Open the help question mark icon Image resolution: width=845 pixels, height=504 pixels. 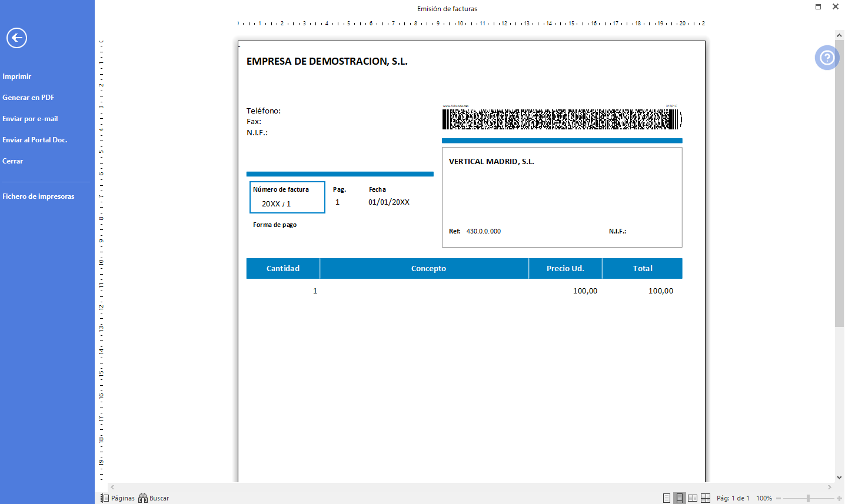pyautogui.click(x=827, y=58)
